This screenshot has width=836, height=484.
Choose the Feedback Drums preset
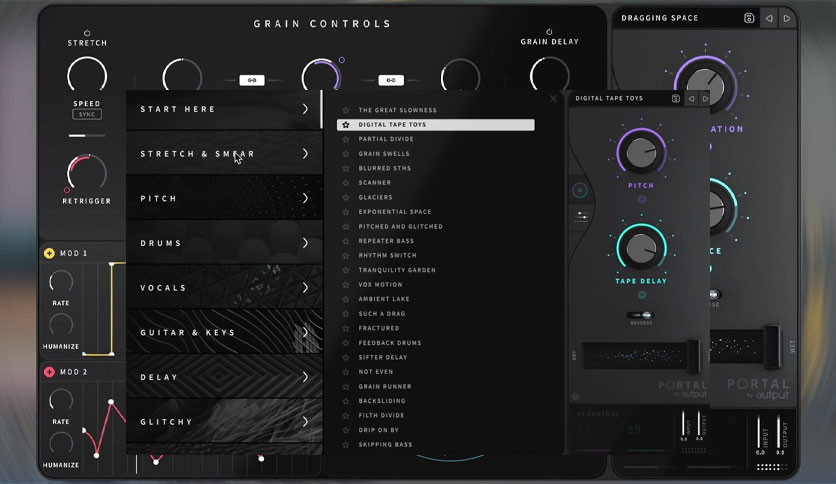tap(389, 343)
